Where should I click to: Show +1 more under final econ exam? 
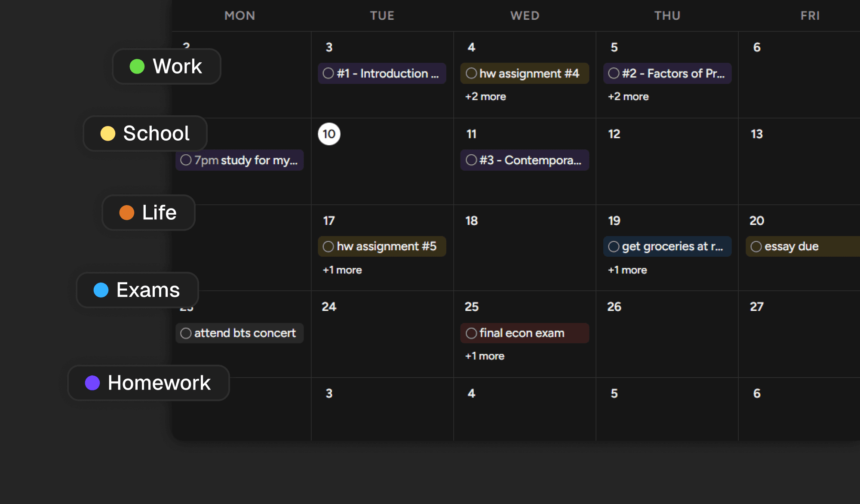485,356
